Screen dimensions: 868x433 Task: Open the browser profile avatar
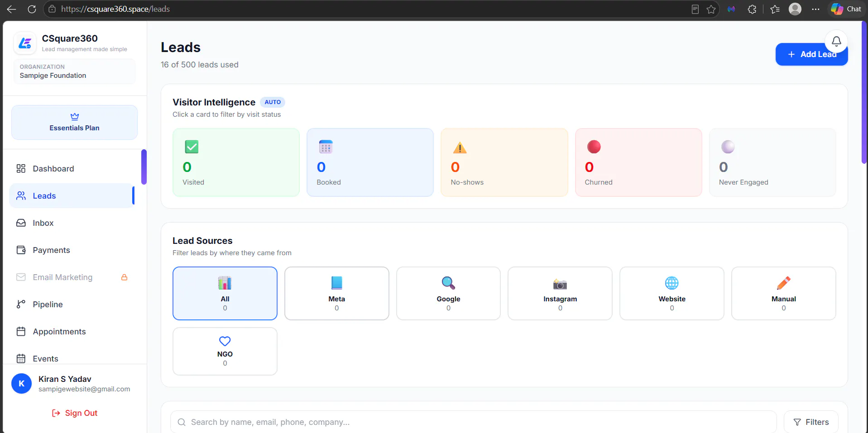[x=795, y=9]
